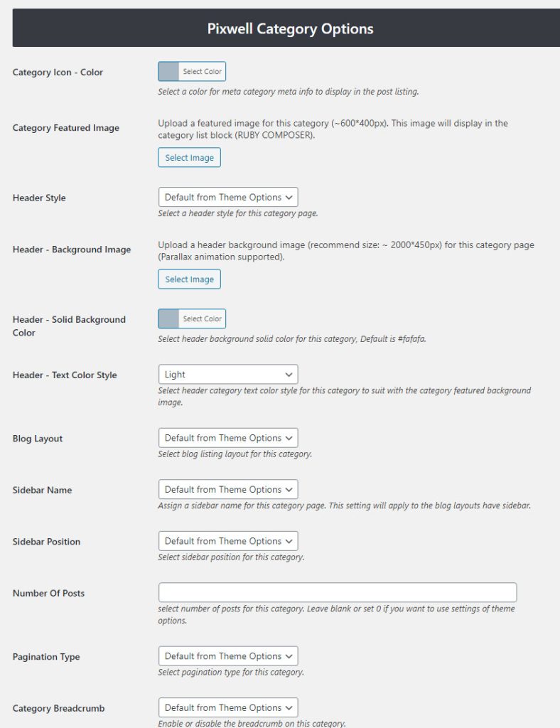Click the Header - Solid Background Color label
This screenshot has height=728, width=560.
pos(69,326)
